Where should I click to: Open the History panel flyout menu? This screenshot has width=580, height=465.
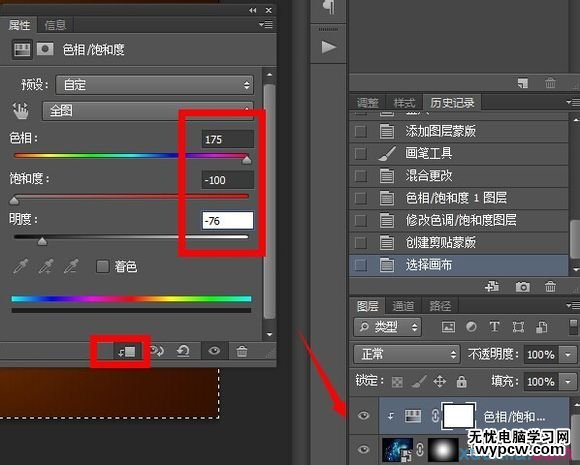tap(573, 102)
